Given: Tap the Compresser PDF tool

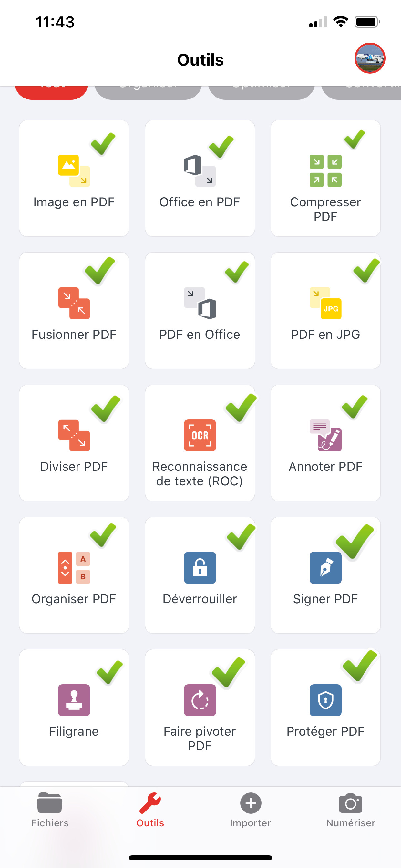Looking at the screenshot, I should pyautogui.click(x=325, y=178).
